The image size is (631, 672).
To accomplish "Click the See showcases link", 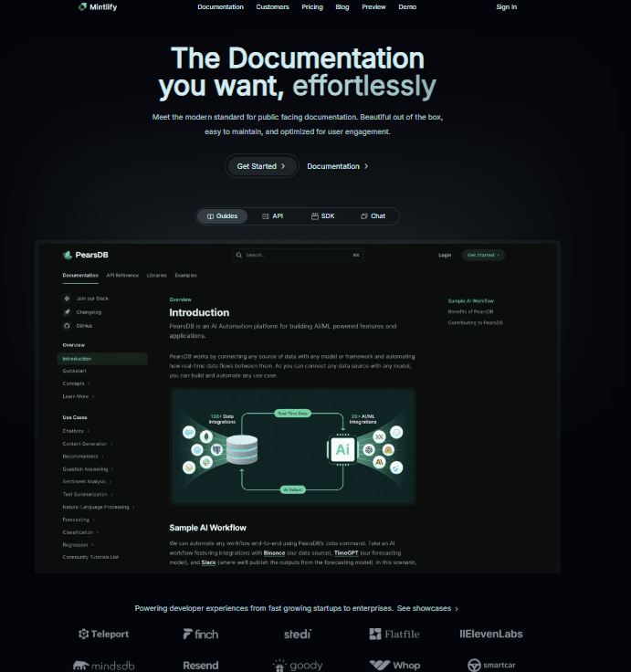I will [427, 609].
